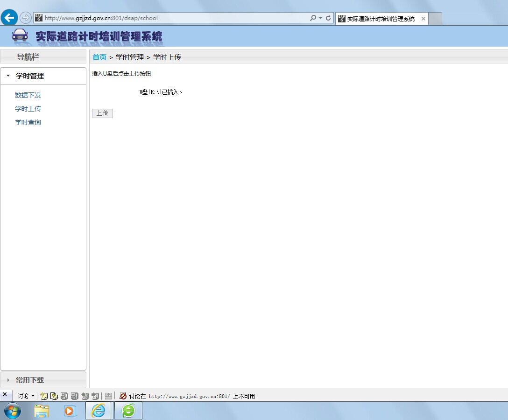Click the 首页 breadcrumb link

coord(99,57)
